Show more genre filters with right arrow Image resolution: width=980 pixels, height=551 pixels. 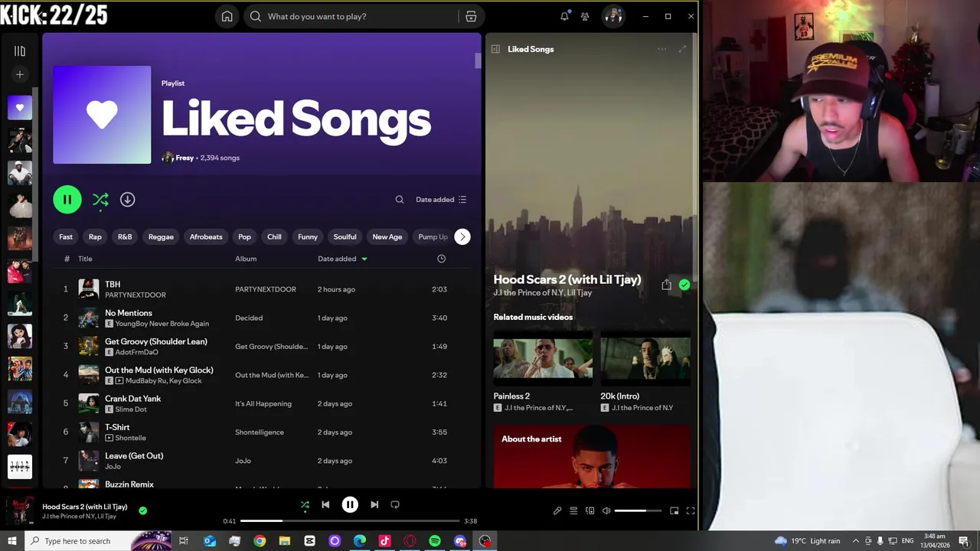point(462,236)
